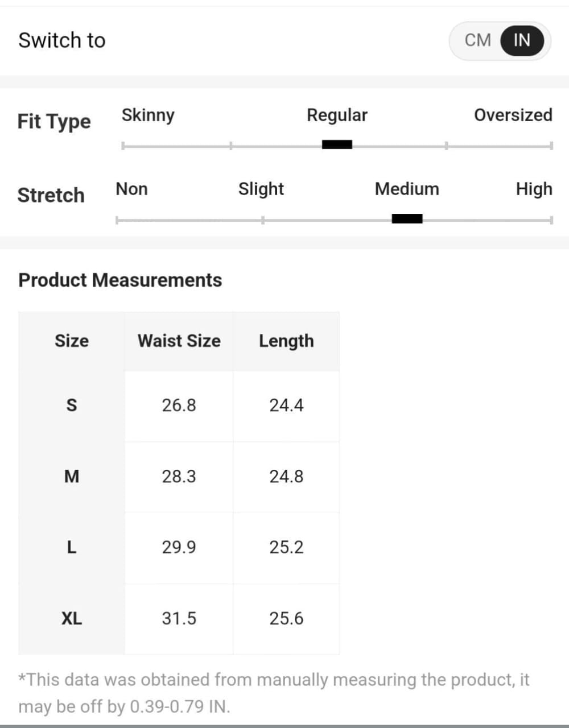The image size is (569, 728).
Task: Click the Length column header
Action: [x=286, y=341]
